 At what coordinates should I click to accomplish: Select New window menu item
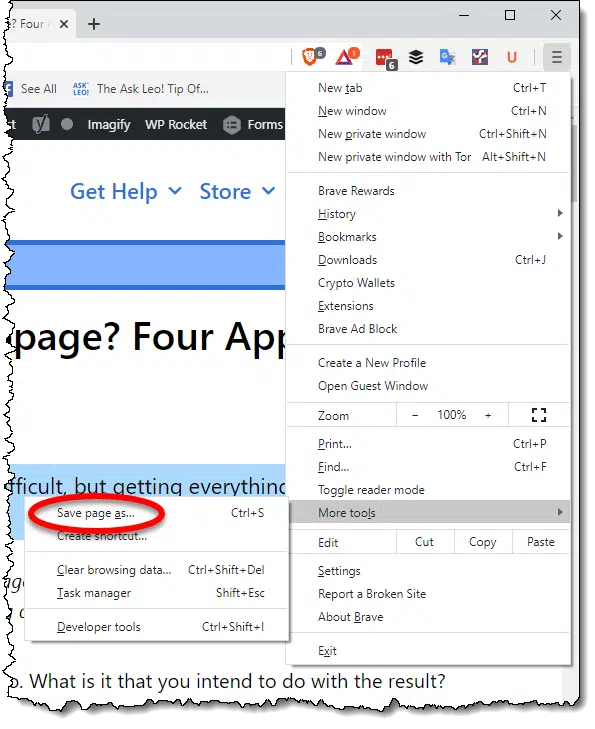click(428, 111)
